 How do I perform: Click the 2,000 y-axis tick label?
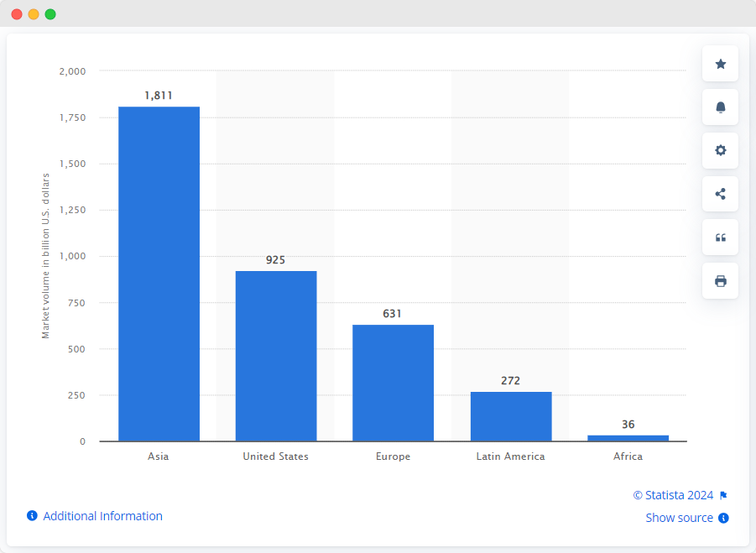pyautogui.click(x=72, y=71)
